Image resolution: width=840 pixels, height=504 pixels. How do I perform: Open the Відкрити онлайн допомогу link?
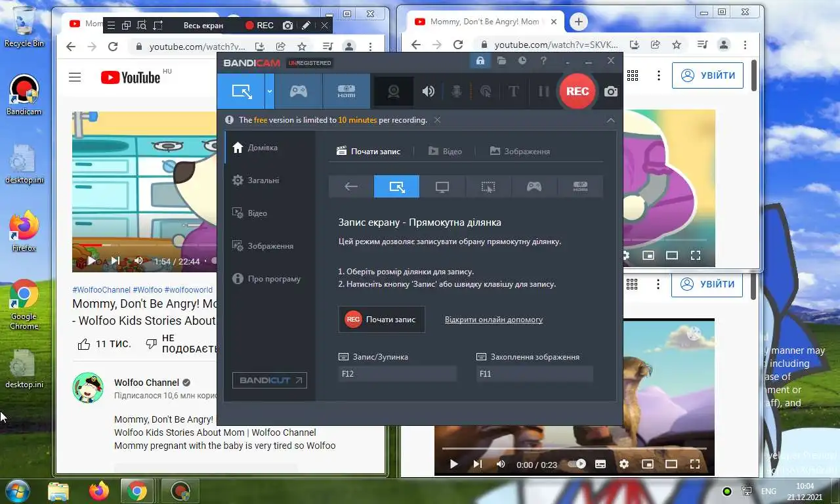[493, 320]
